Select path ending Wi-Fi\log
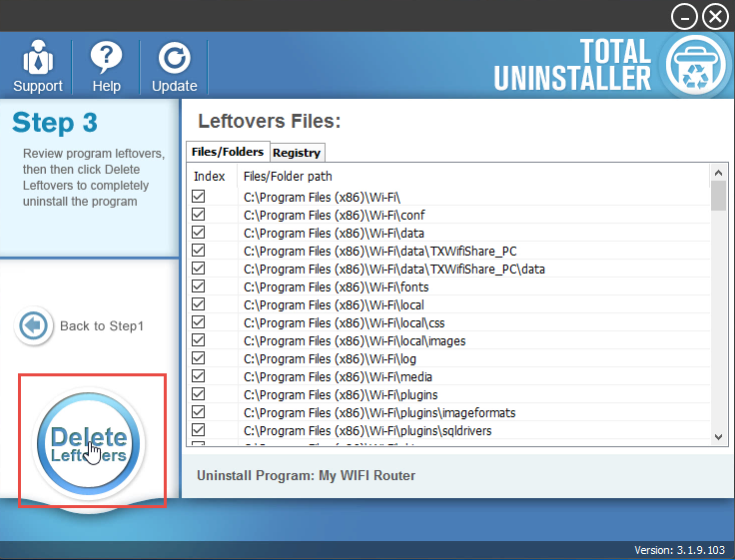The image size is (735, 560). (330, 359)
